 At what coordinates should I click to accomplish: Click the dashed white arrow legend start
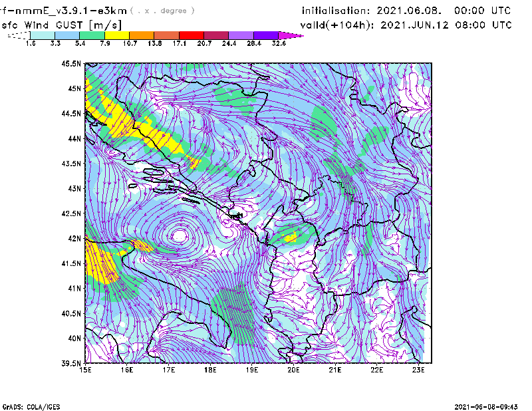tap(19, 35)
